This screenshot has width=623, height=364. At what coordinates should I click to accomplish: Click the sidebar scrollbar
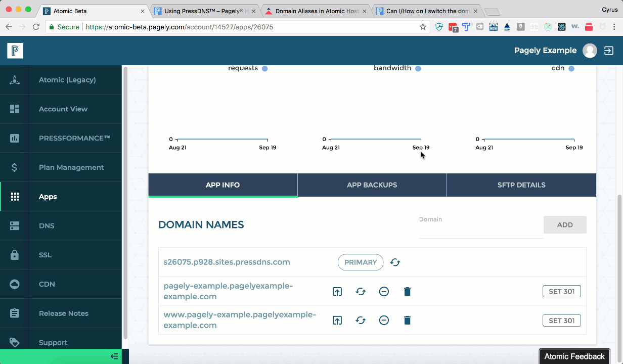click(x=125, y=202)
